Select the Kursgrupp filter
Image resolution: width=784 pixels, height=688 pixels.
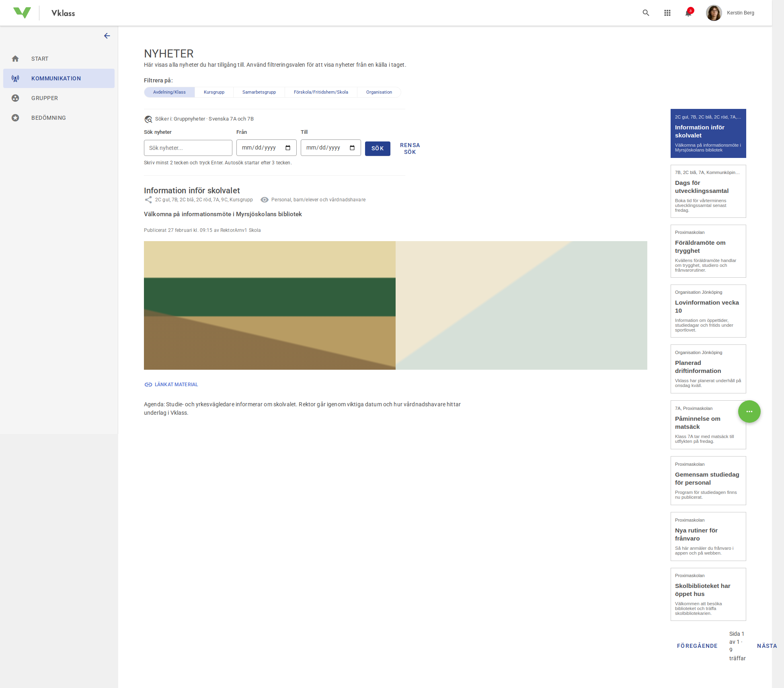tap(214, 92)
